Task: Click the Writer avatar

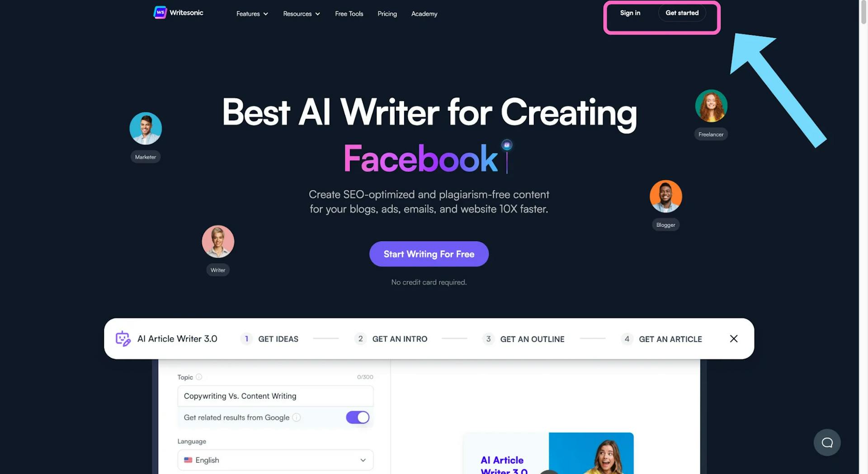Action: click(x=218, y=242)
